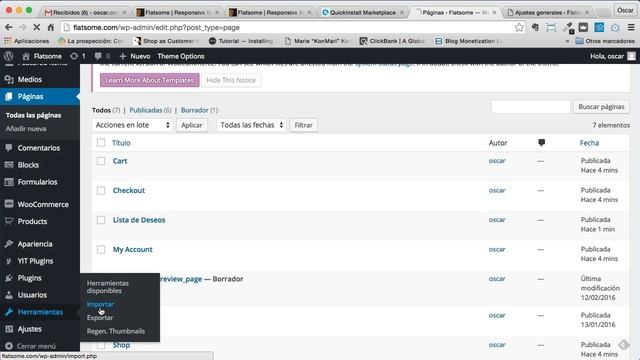Screen dimensions: 640x360
Task: Click the Hide This Notice button
Action: 231,80
